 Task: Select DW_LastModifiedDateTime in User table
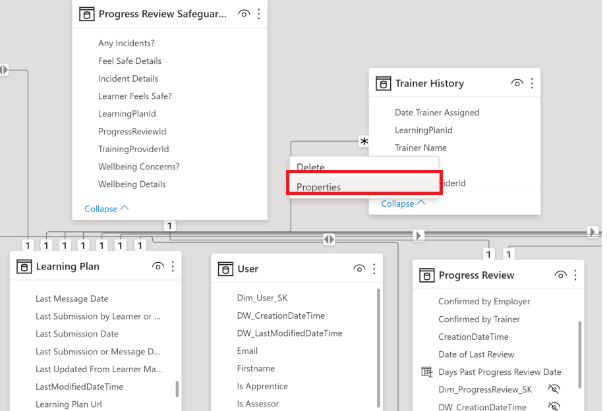[x=290, y=333]
